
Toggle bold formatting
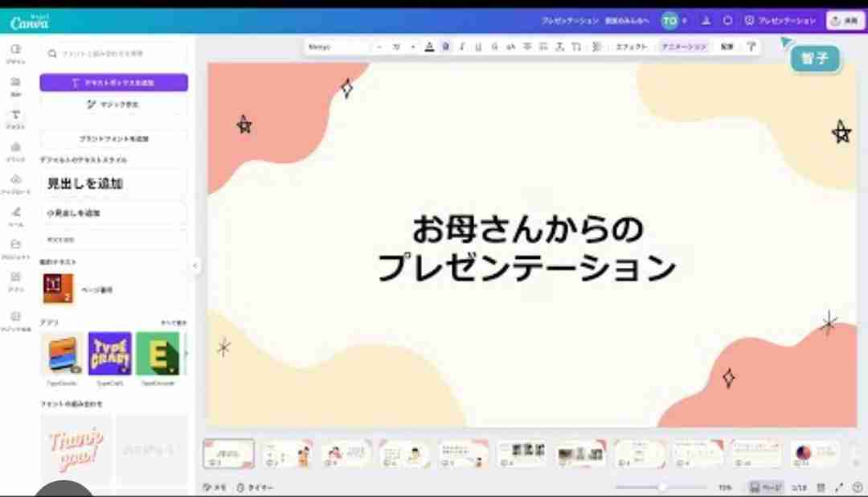(445, 47)
